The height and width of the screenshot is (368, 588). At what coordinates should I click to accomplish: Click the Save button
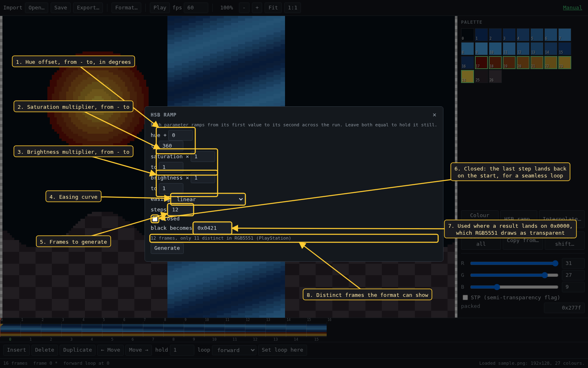pyautogui.click(x=60, y=8)
